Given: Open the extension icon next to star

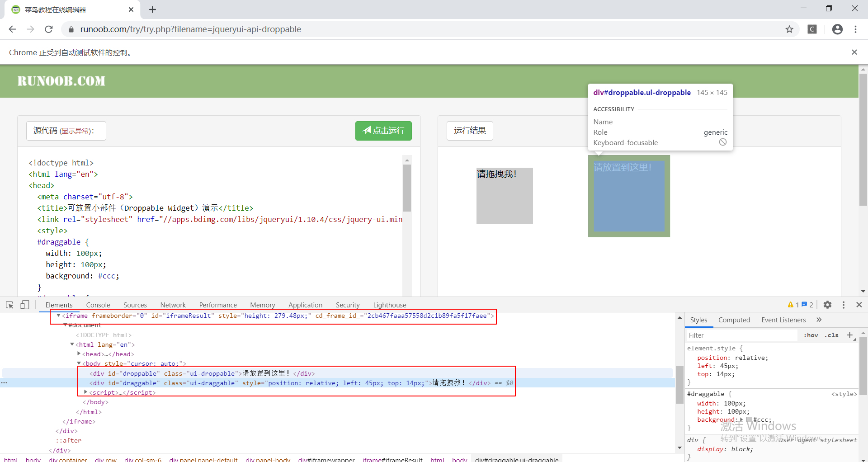Looking at the screenshot, I should pos(812,29).
